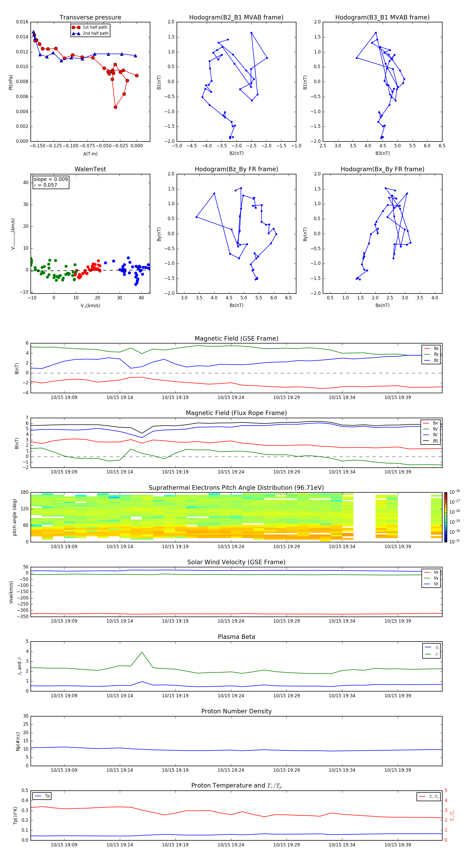Click '10/15 19:24' tick under GSE magnetic field
Viewport: 473px width, 868px height.
[231, 398]
